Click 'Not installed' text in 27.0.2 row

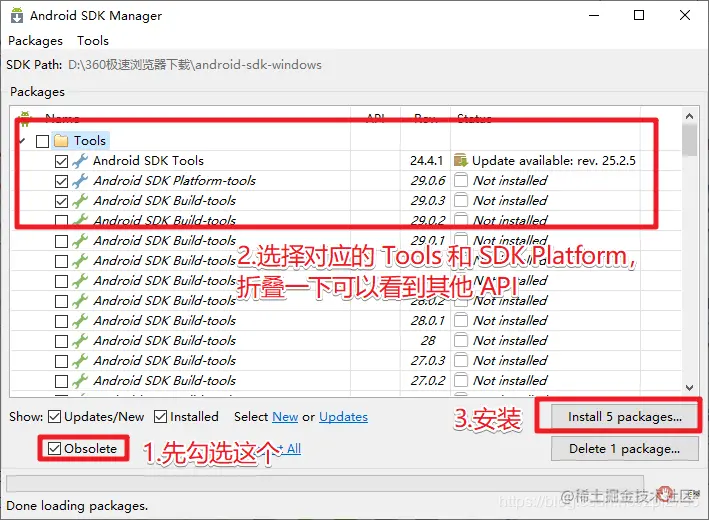[510, 380]
